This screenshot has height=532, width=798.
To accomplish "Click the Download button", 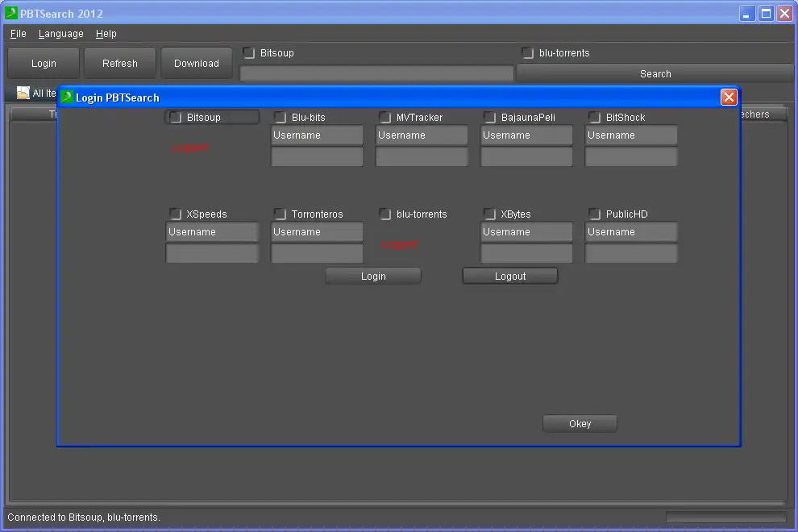I will point(197,63).
